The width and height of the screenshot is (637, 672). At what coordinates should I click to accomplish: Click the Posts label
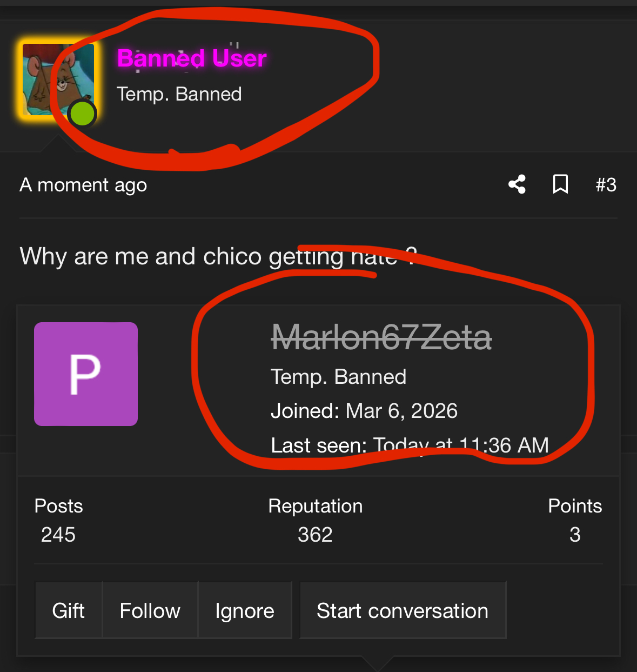point(58,506)
